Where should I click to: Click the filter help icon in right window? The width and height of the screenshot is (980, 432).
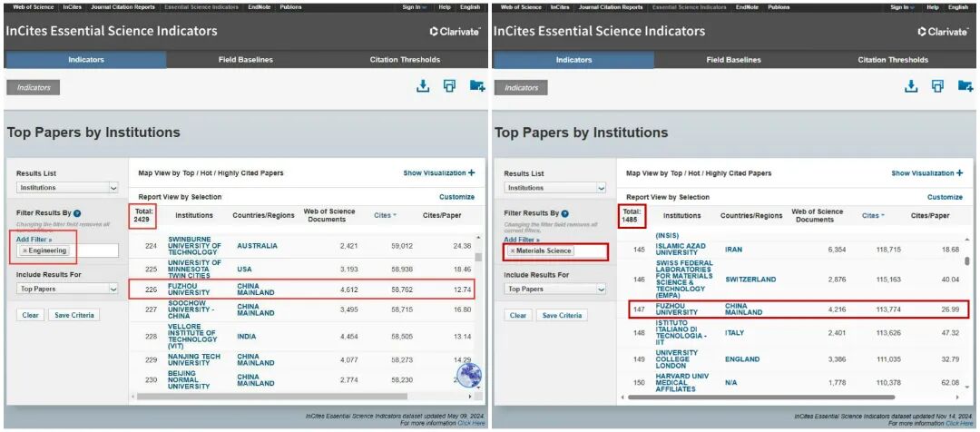click(565, 213)
